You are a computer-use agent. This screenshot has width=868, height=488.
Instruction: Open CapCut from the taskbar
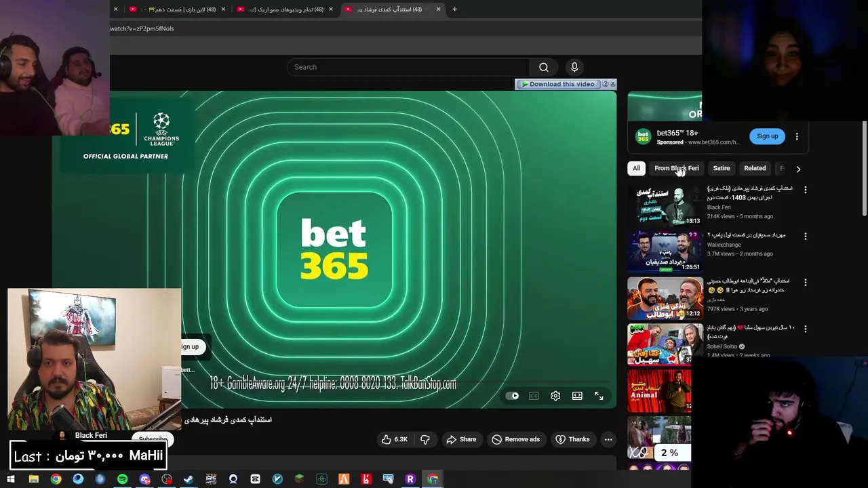point(255,479)
